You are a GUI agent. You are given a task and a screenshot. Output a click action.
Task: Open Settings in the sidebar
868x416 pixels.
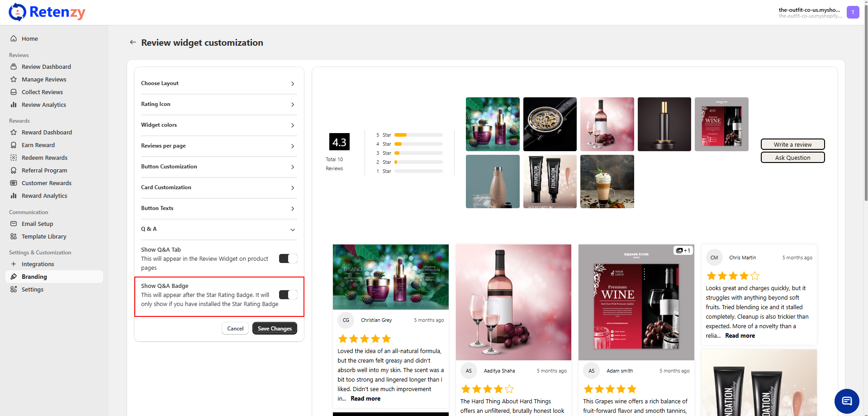tap(33, 289)
